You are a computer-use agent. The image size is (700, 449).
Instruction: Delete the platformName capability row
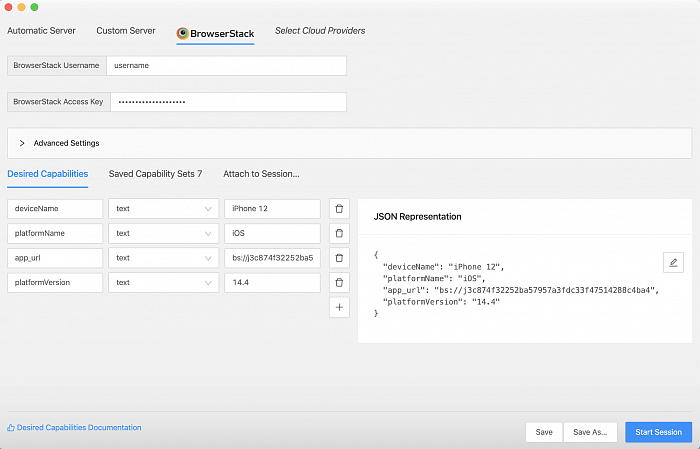point(339,233)
